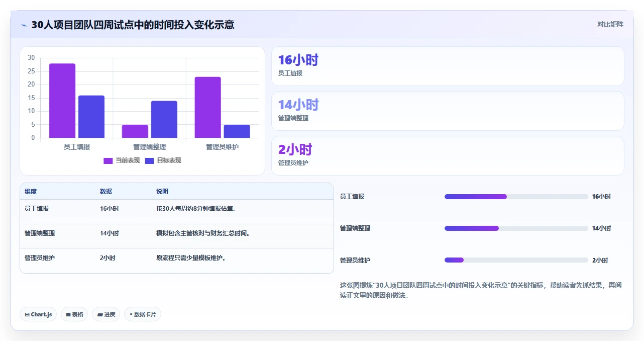The width and height of the screenshot is (644, 341).
Task: Click the 管理员维护 progress bar
Action: (516, 260)
